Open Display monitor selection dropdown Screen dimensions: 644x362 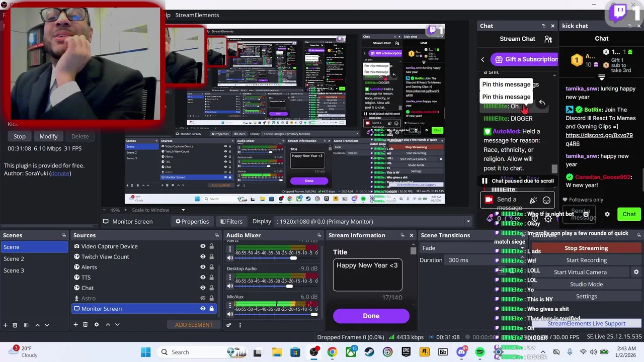(x=373, y=221)
